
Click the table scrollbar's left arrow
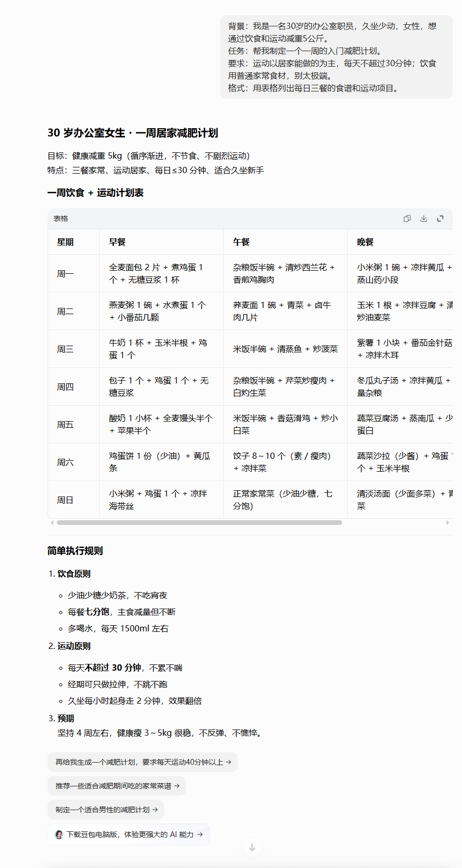52,522
